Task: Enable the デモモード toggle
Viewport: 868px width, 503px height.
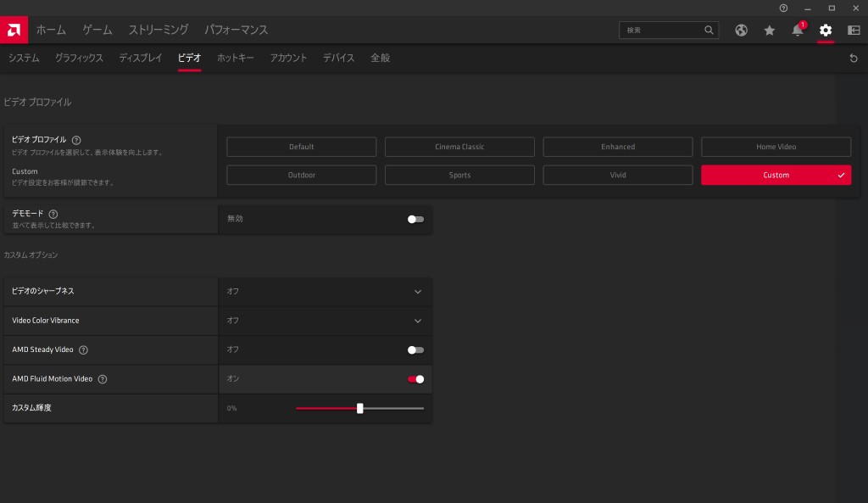Action: (x=415, y=219)
